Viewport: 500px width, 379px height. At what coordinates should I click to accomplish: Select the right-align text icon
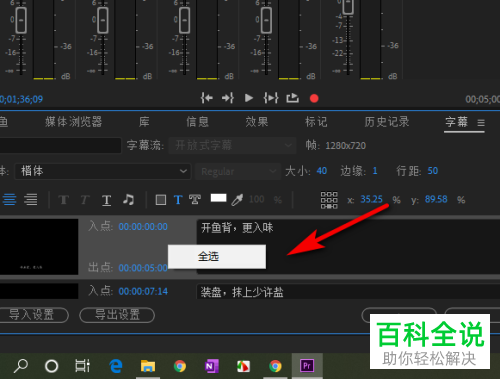click(x=30, y=199)
